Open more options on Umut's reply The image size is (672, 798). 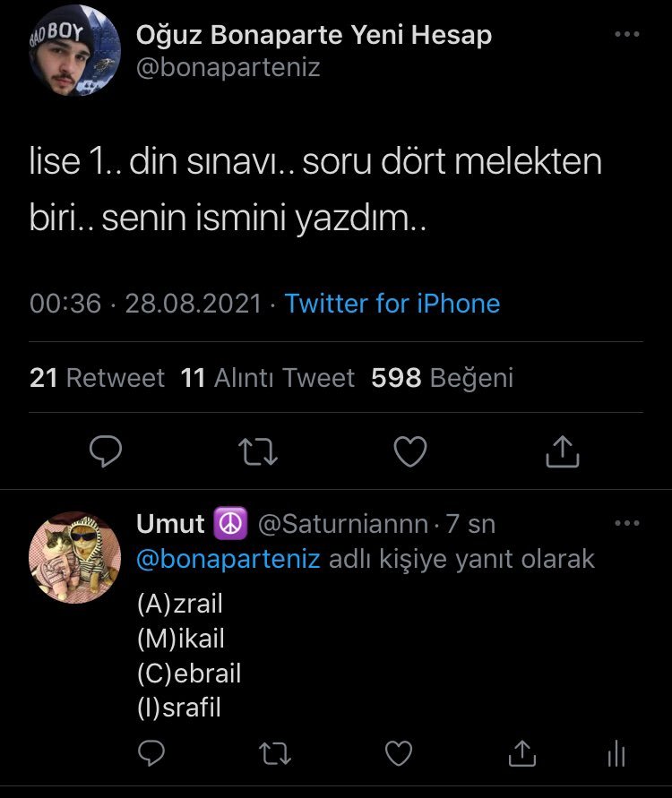coord(626,523)
